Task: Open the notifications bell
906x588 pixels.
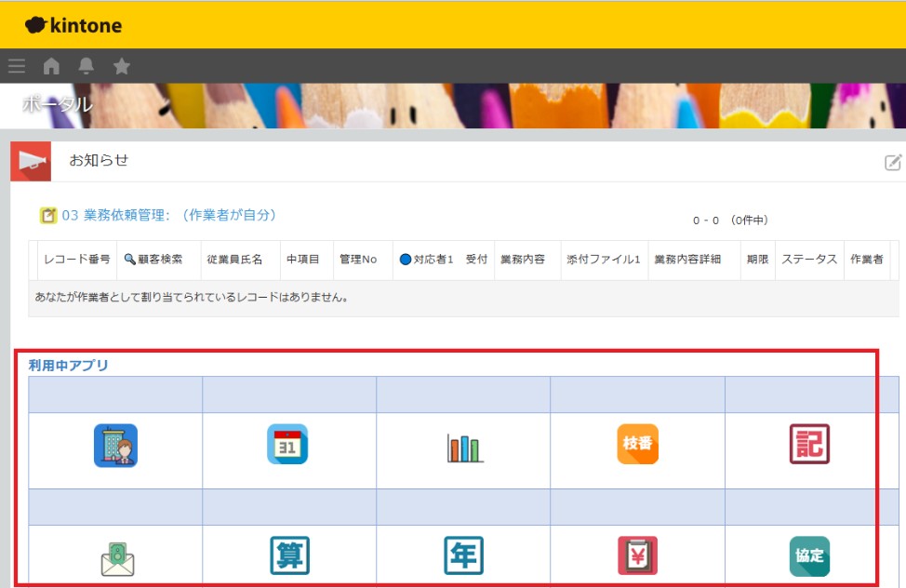Action: point(87,66)
